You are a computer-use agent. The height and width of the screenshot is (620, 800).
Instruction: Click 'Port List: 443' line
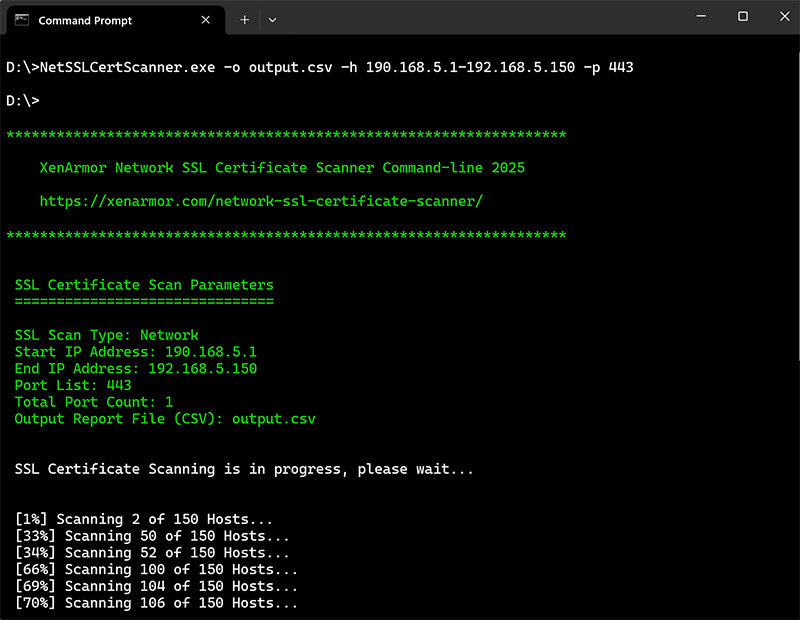[x=73, y=385]
